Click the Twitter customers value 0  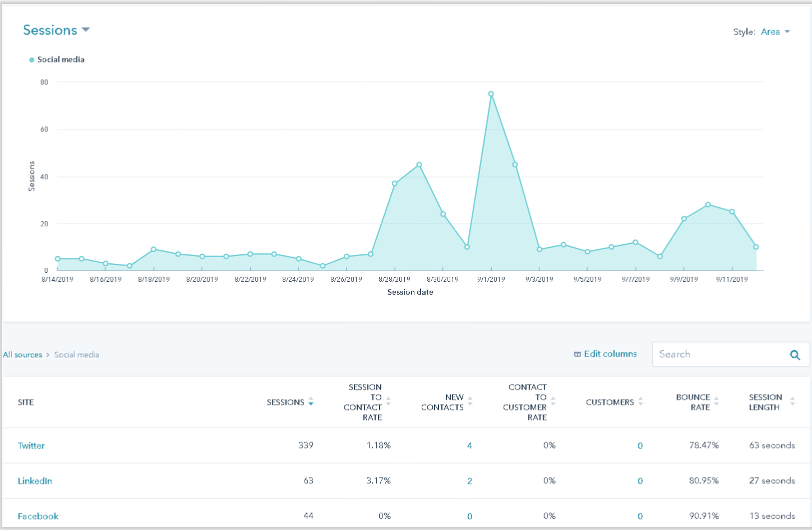coord(640,446)
